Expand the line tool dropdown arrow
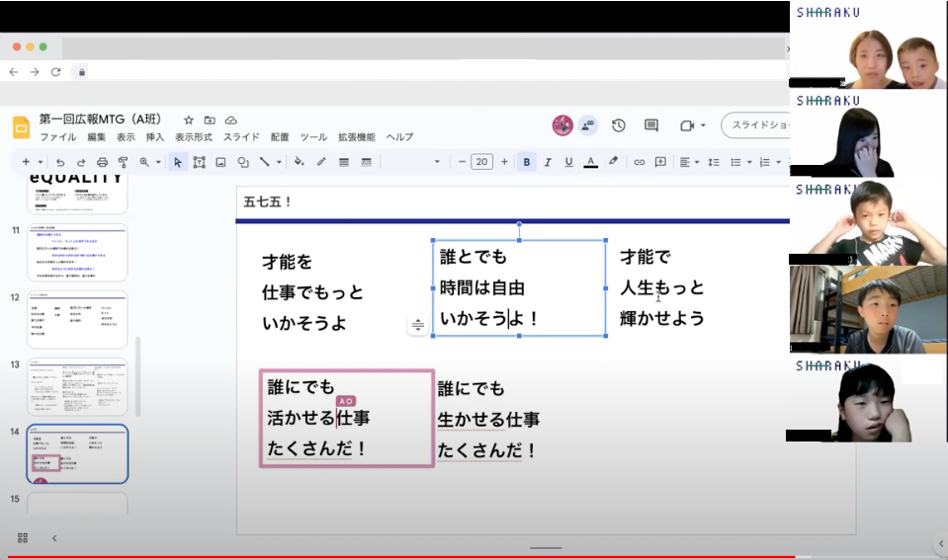948x560 pixels. (x=279, y=162)
